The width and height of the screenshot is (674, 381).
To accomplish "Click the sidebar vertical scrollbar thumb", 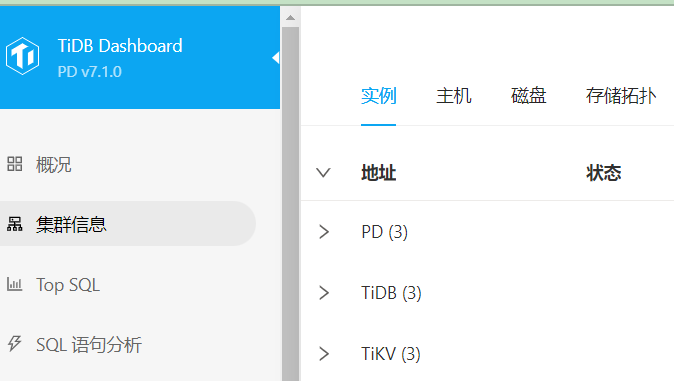I will [x=291, y=204].
